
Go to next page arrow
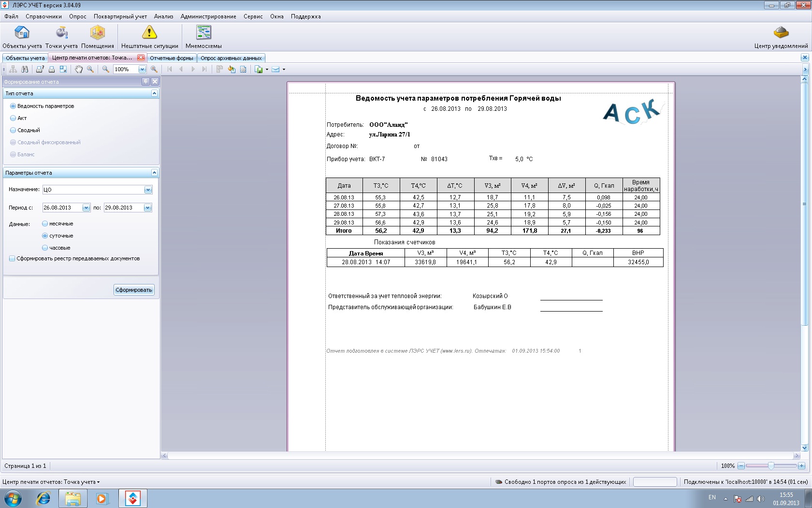[x=193, y=69]
